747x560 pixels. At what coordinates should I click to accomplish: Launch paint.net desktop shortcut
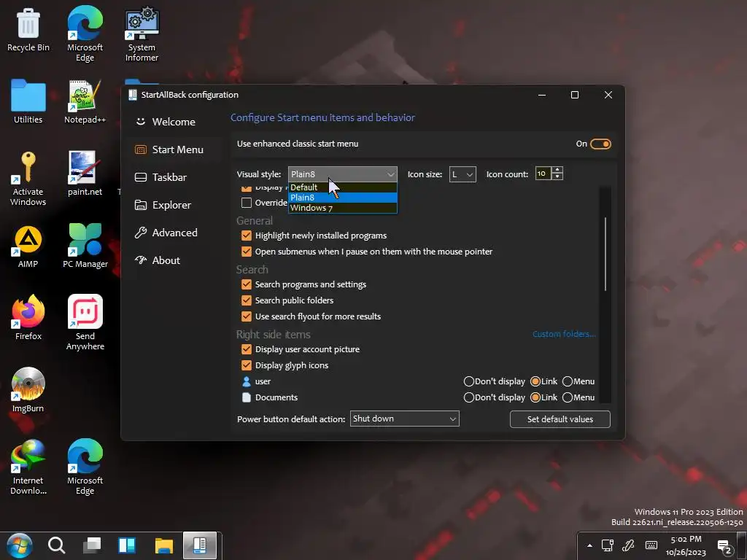tap(85, 174)
